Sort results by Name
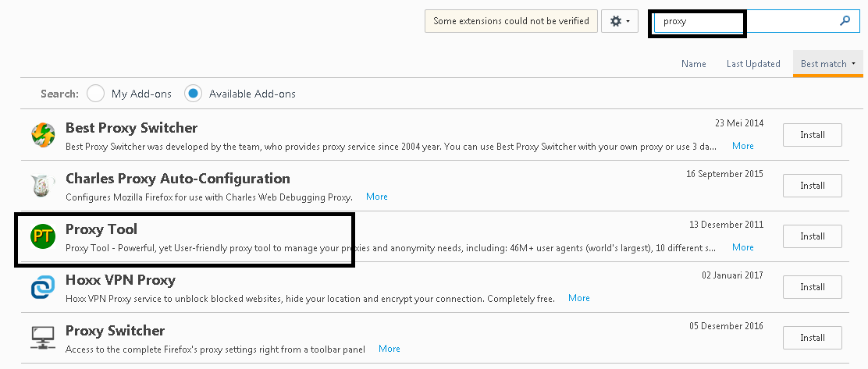This screenshot has height=369, width=868. [693, 64]
